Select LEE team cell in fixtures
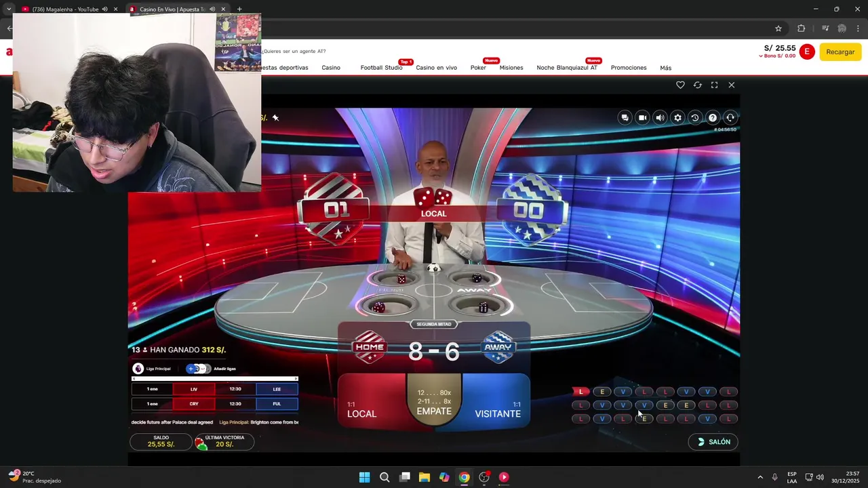868x488 pixels. coord(277,389)
